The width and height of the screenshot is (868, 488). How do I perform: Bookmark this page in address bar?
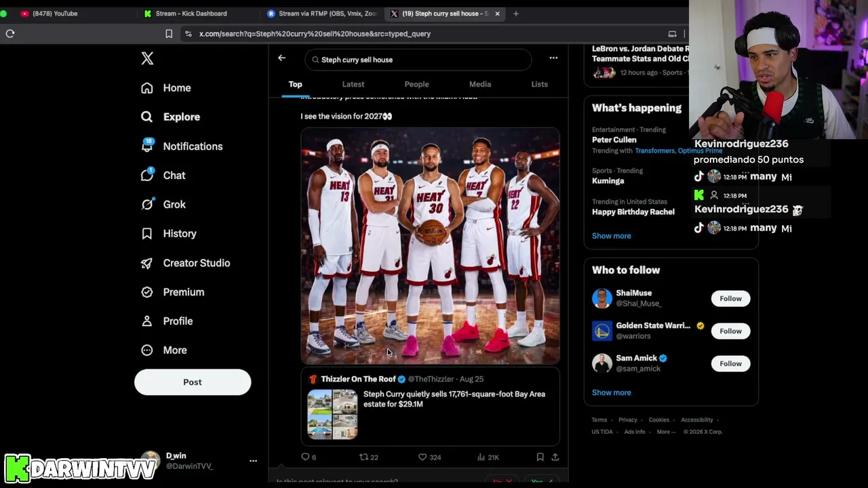click(x=169, y=34)
